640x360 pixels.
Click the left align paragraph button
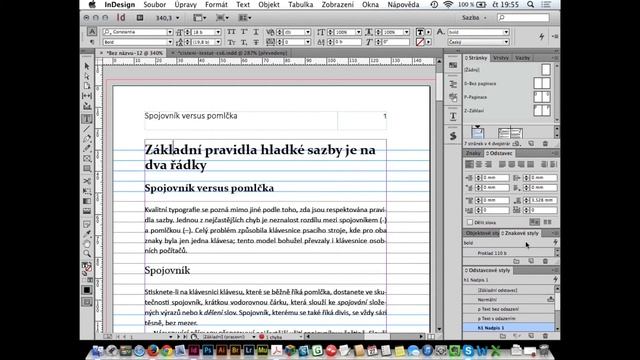[x=469, y=164]
